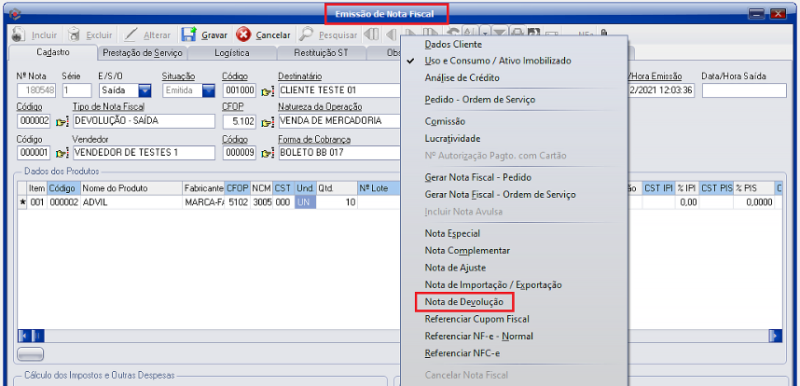Viewport: 800px width, 386px height.
Task: Click the Nome do Produto column header
Action: [131, 188]
